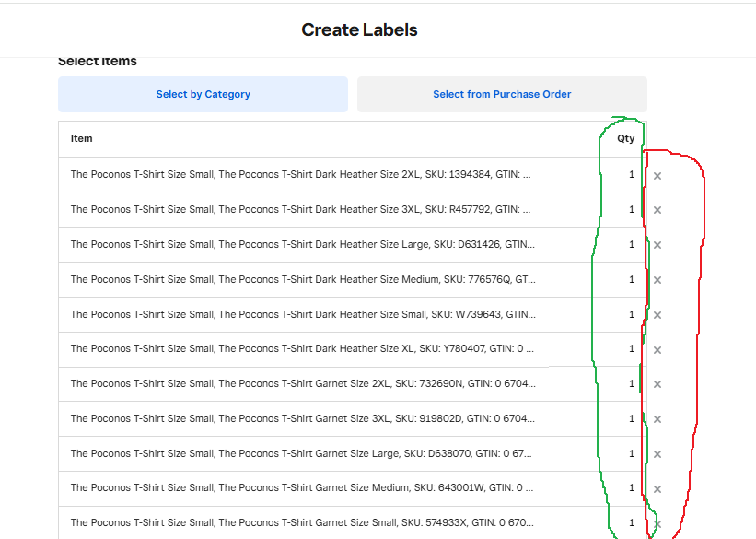The image size is (756, 539).
Task: Open Select from Purchase Order
Action: point(501,94)
